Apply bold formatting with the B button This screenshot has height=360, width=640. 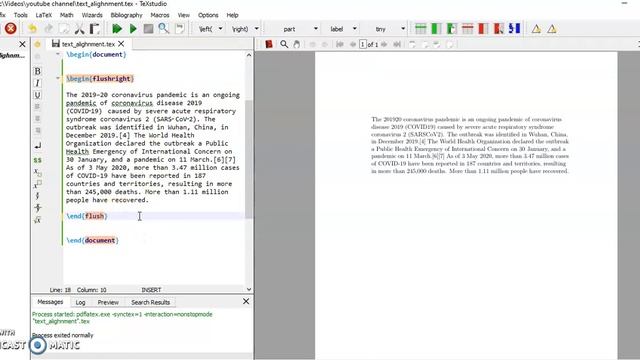point(38,71)
